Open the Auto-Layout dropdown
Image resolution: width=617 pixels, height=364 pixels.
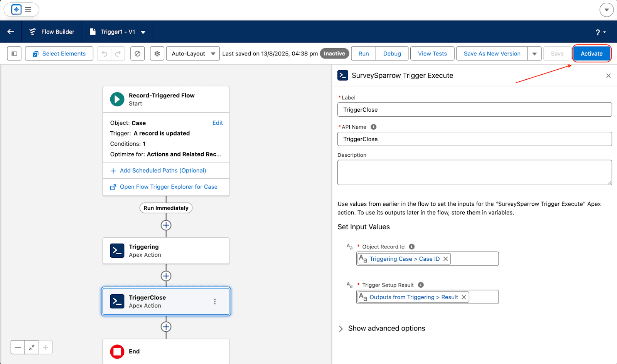[x=193, y=54]
